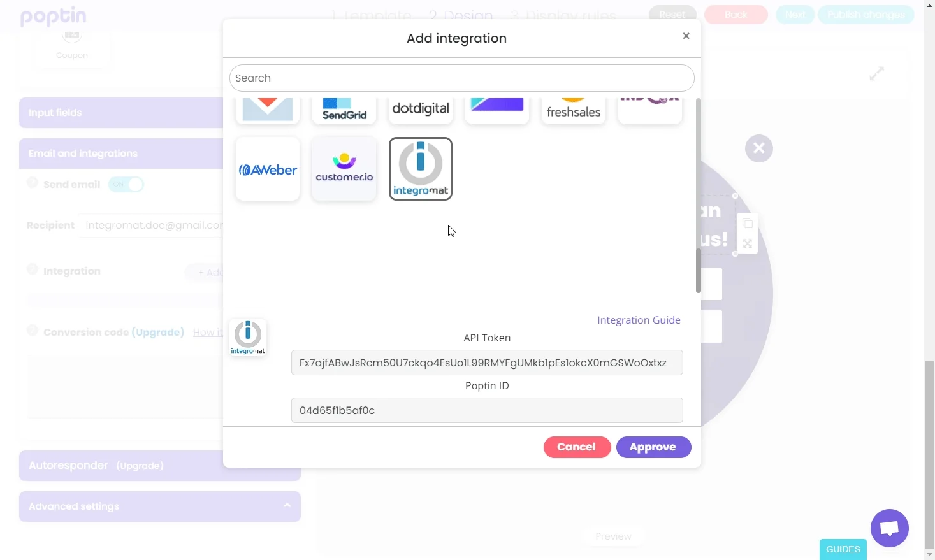Select the integromat integration tile

(x=421, y=169)
